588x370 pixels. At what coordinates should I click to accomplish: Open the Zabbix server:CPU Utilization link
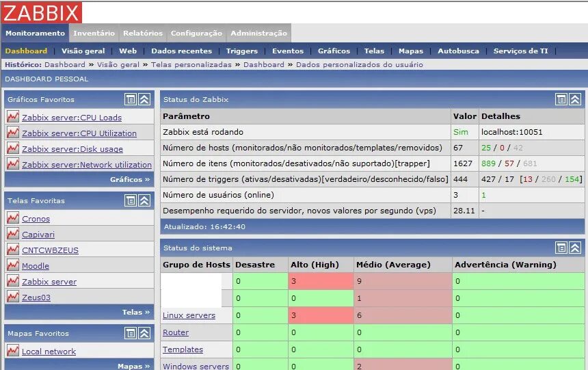tap(79, 133)
